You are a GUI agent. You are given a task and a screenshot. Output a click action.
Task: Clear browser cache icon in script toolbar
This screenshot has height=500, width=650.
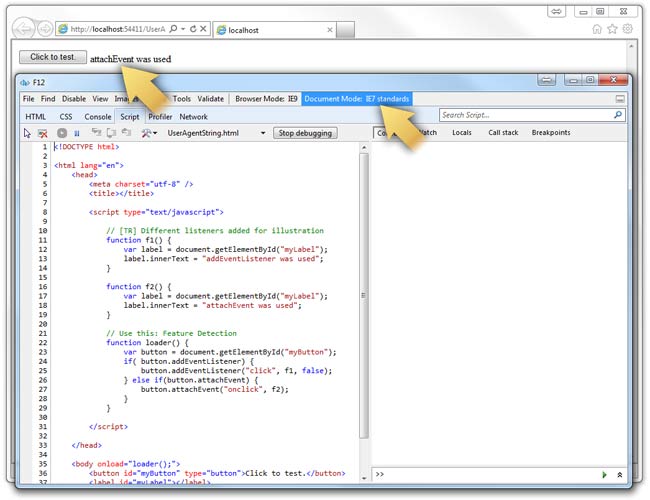[x=42, y=133]
